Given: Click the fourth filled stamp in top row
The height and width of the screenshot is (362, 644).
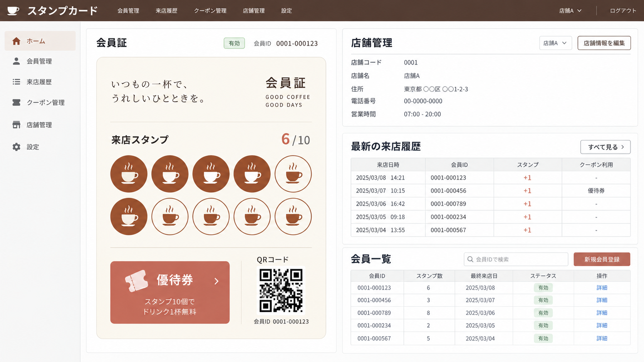Looking at the screenshot, I should (252, 174).
